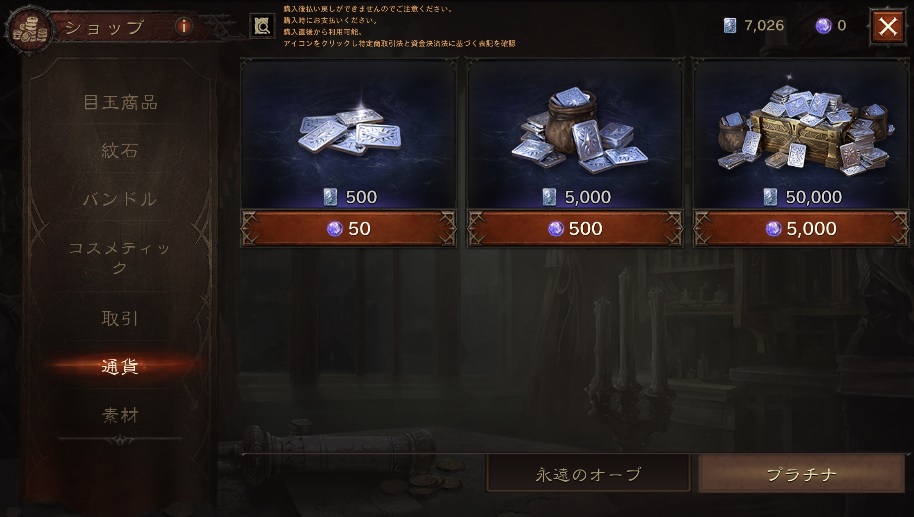Click the purple eternal orb balance icon
Screen dimensions: 914x517
823,26
